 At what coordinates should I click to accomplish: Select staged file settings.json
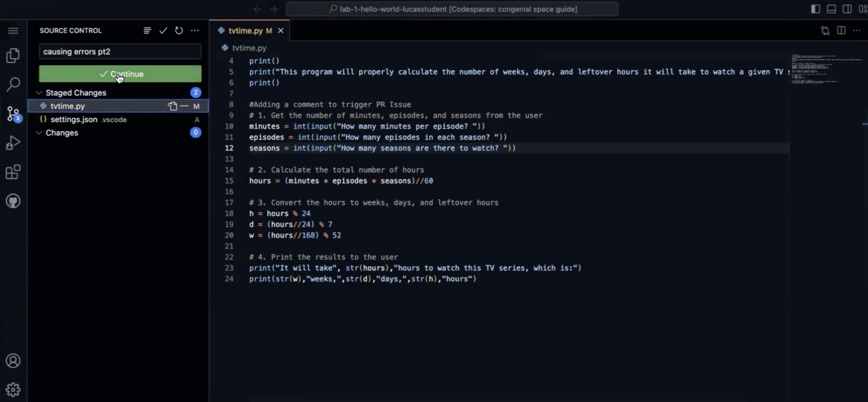[x=118, y=119]
